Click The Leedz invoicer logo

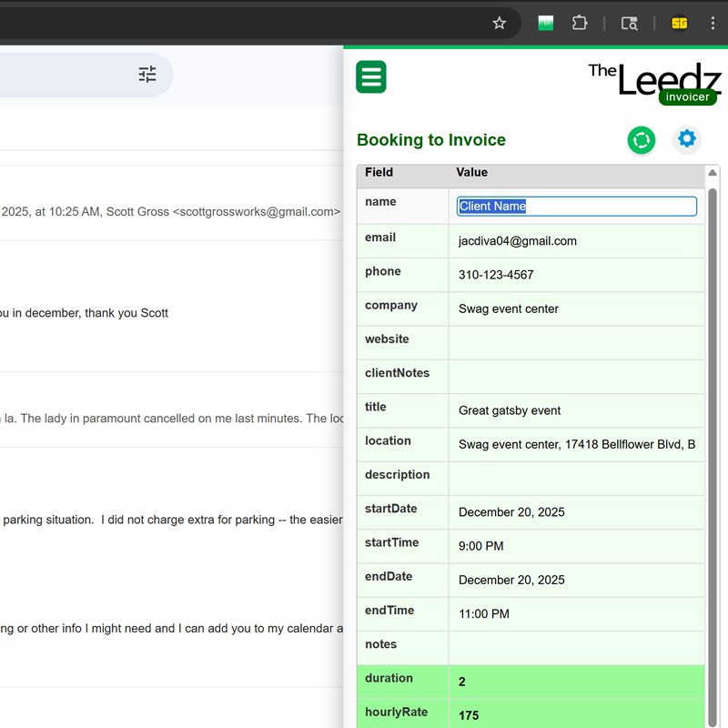pos(654,82)
